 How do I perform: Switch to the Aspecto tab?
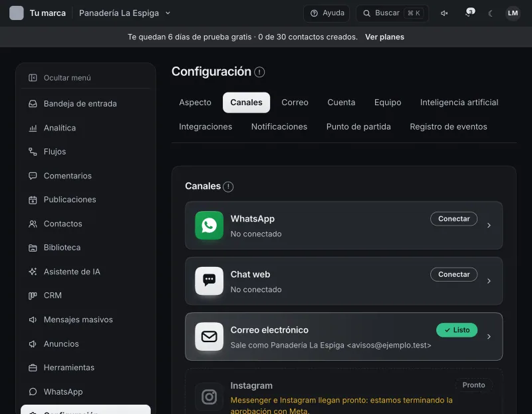(195, 103)
